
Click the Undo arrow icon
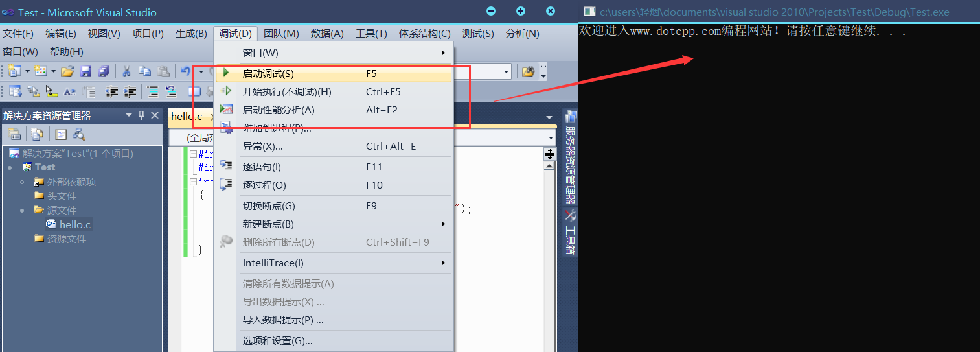(x=186, y=71)
